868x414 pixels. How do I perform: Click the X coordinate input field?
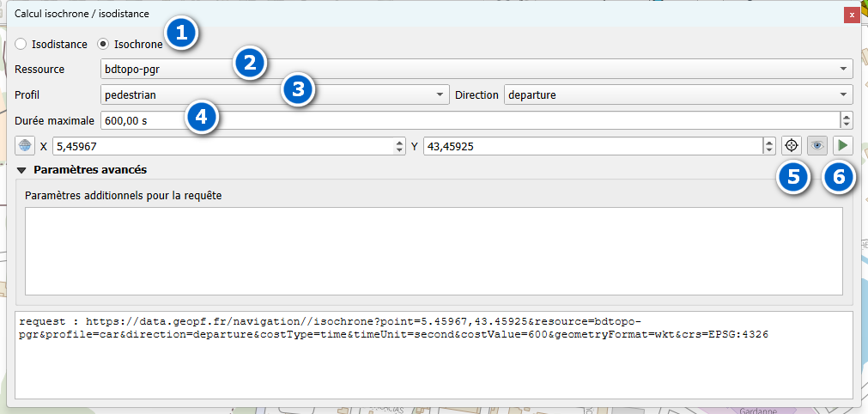tap(222, 147)
